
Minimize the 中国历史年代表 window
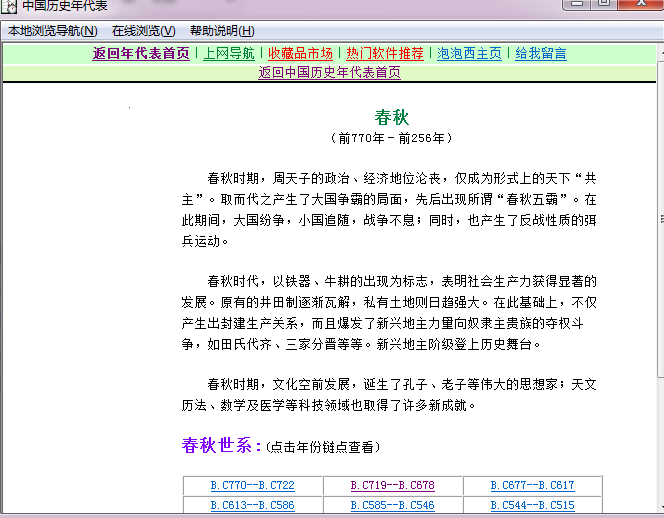576,4
